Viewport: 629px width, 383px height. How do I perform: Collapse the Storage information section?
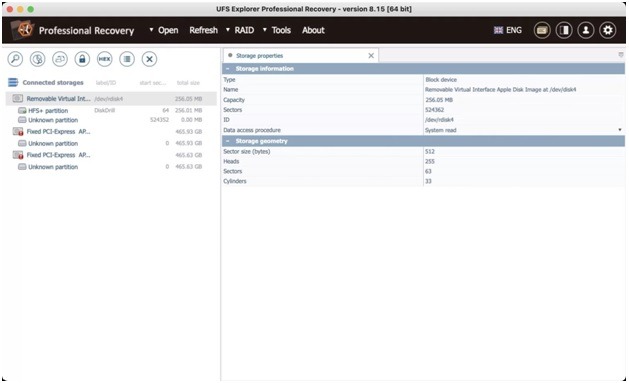coord(227,69)
